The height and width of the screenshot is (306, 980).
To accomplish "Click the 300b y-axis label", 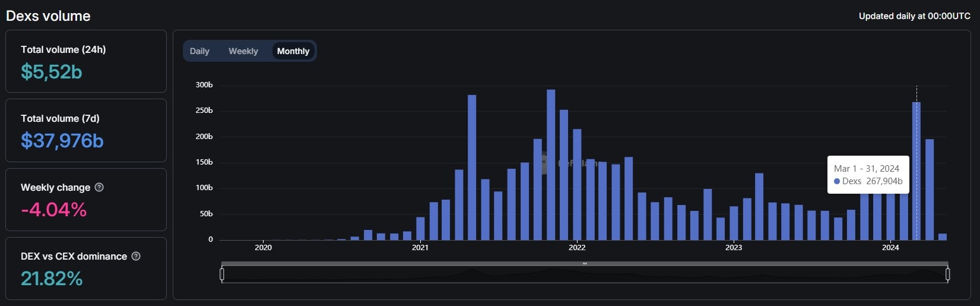I will point(204,85).
